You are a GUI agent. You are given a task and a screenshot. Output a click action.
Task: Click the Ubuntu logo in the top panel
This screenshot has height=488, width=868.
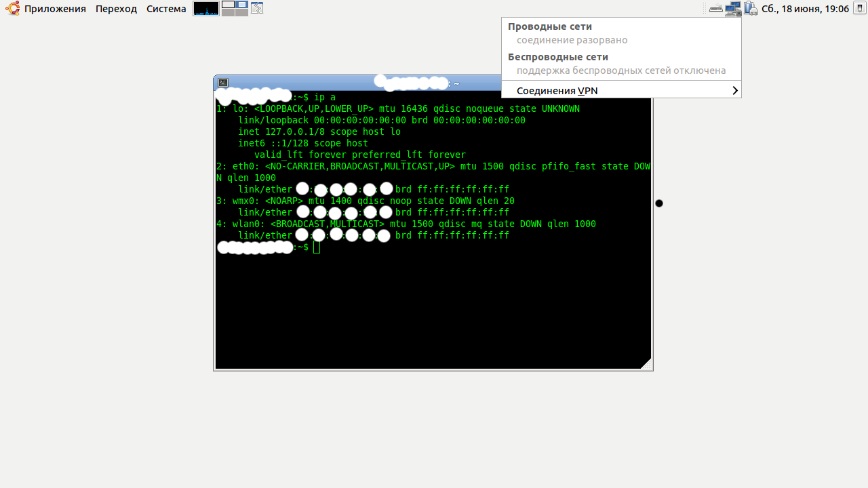[12, 9]
